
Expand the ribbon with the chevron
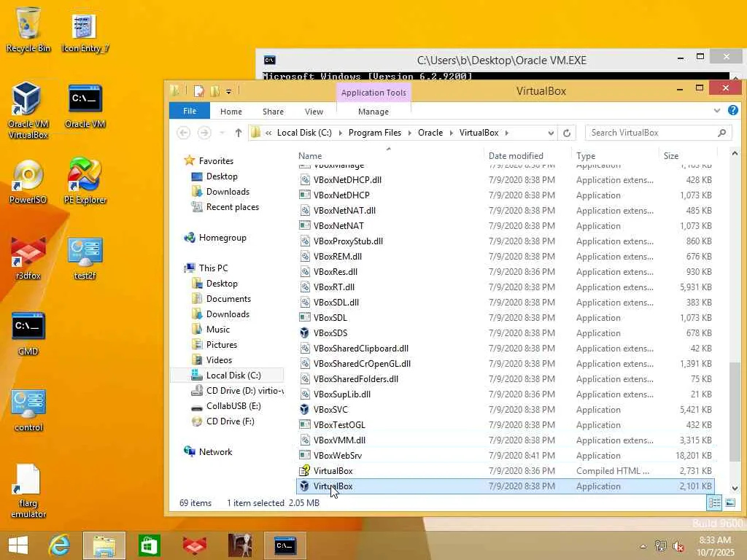click(x=716, y=111)
